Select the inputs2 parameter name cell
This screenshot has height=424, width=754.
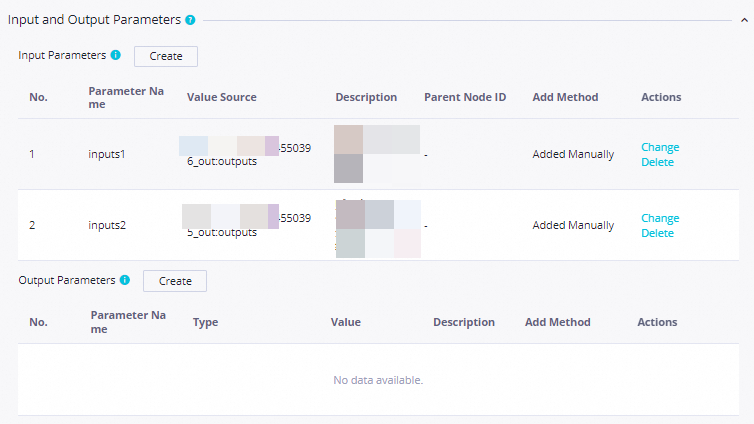108,225
